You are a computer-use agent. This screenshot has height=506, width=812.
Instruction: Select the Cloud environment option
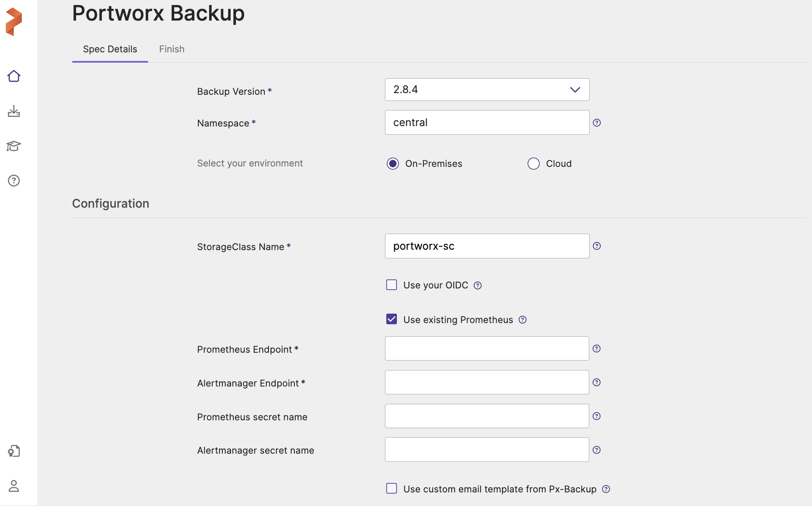534,164
